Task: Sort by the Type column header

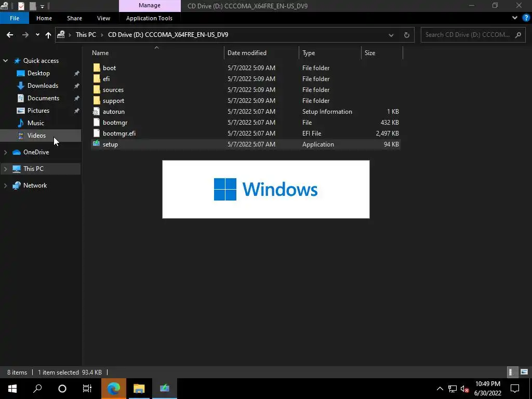Action: 330,53
